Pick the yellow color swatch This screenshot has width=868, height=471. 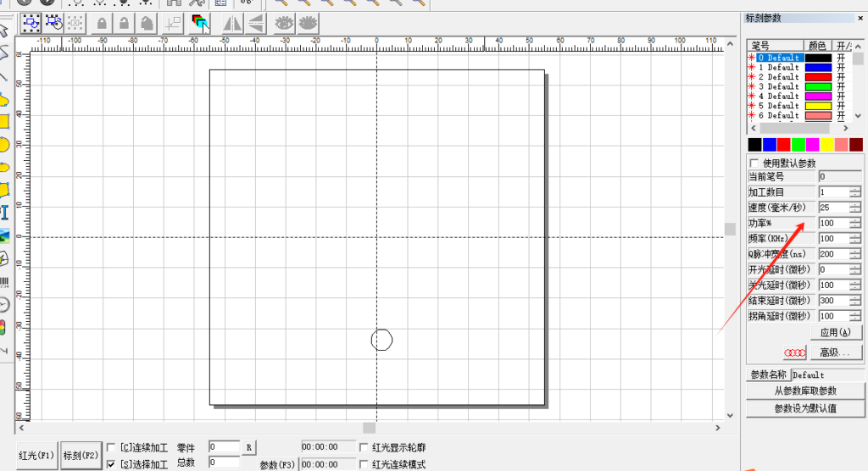tap(826, 145)
